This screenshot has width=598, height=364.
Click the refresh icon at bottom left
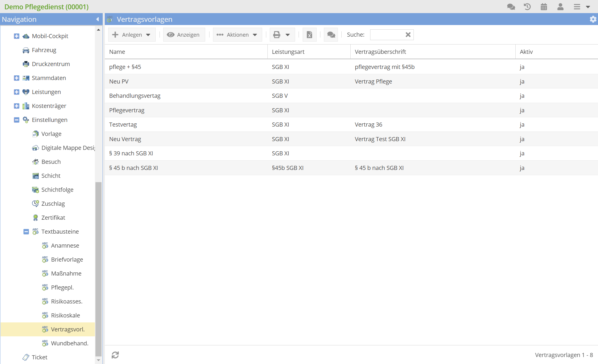coord(115,355)
